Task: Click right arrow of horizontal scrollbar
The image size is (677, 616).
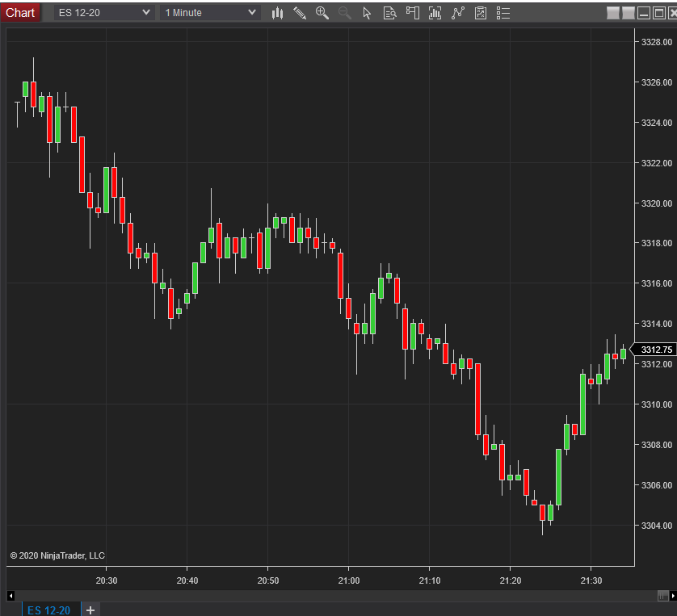Action: (673, 596)
